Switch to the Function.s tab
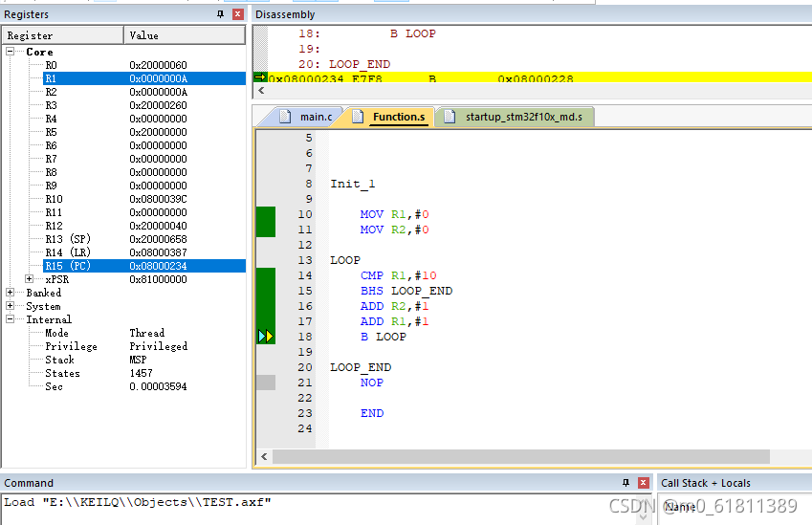Screen dimensions: 812x525 point(399,117)
